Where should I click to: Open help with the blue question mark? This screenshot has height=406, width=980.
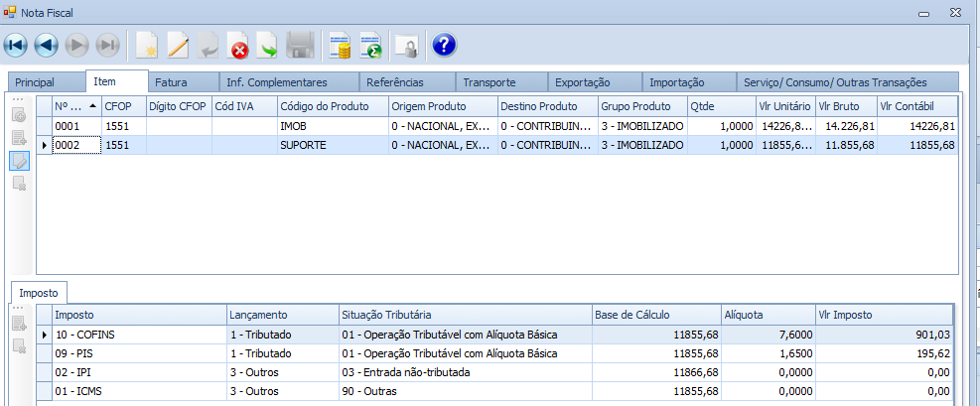[x=444, y=45]
